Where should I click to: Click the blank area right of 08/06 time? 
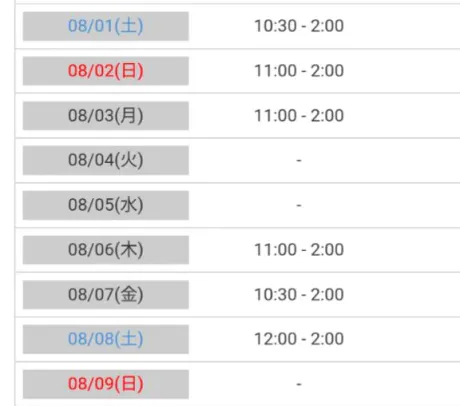403,250
